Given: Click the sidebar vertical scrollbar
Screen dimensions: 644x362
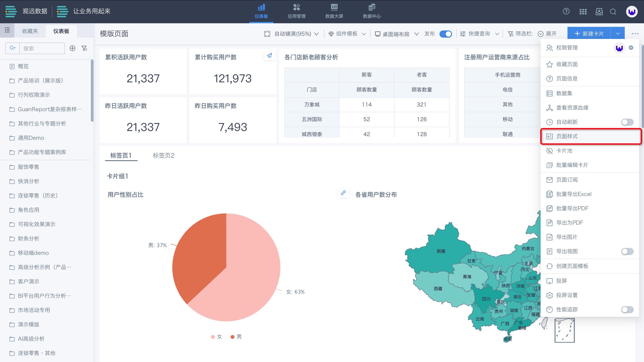Looking at the screenshot, I should pyautogui.click(x=92, y=90).
